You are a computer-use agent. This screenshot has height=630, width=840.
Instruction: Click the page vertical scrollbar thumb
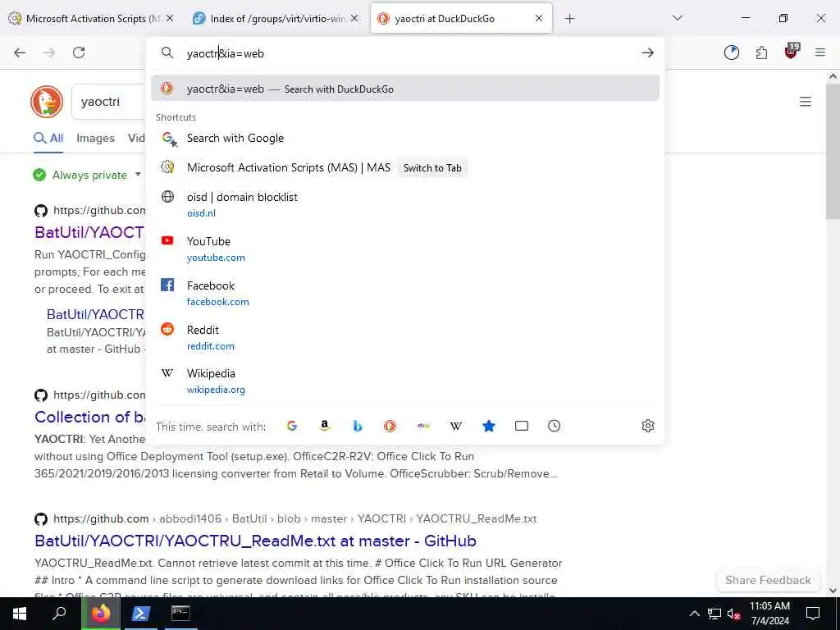[833, 150]
